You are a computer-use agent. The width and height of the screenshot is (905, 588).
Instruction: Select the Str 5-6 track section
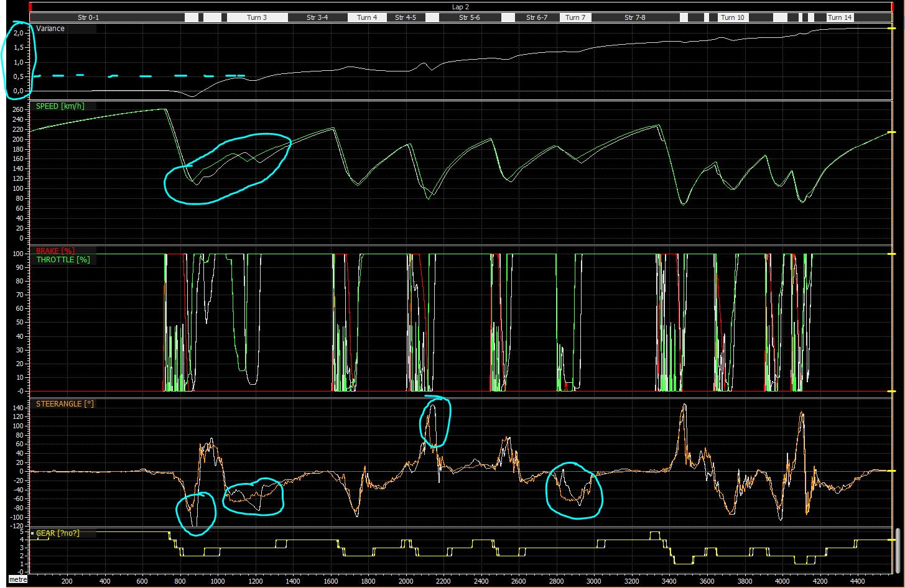470,17
